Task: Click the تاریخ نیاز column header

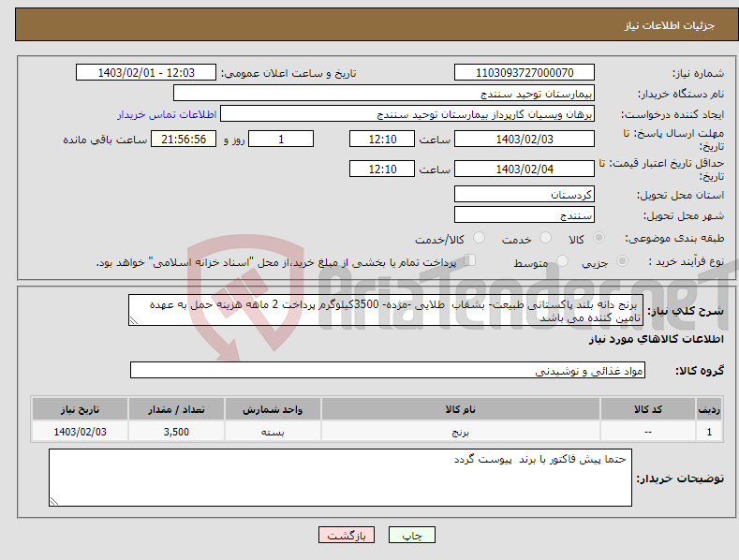Action: (x=81, y=409)
